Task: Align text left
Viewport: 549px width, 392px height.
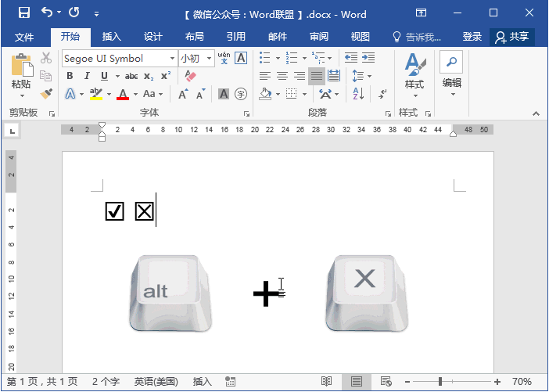Action: coord(265,76)
